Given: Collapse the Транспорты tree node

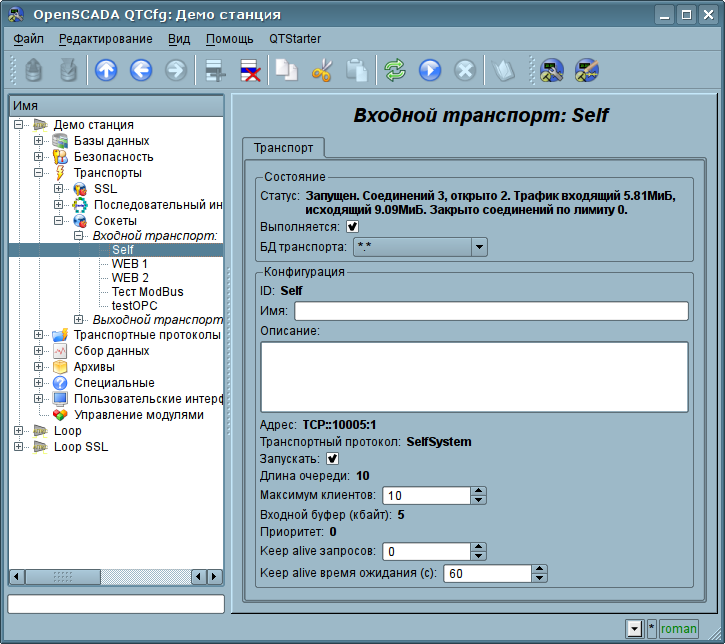Looking at the screenshot, I should pyautogui.click(x=38, y=173).
